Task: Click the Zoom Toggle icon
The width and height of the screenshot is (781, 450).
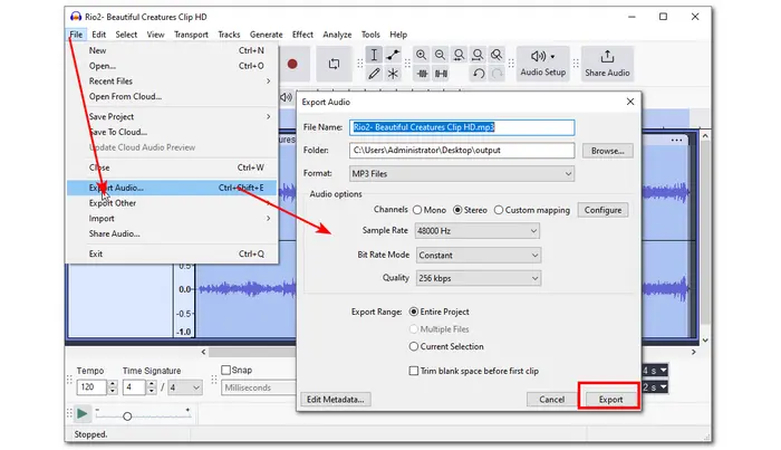Action: click(x=497, y=55)
